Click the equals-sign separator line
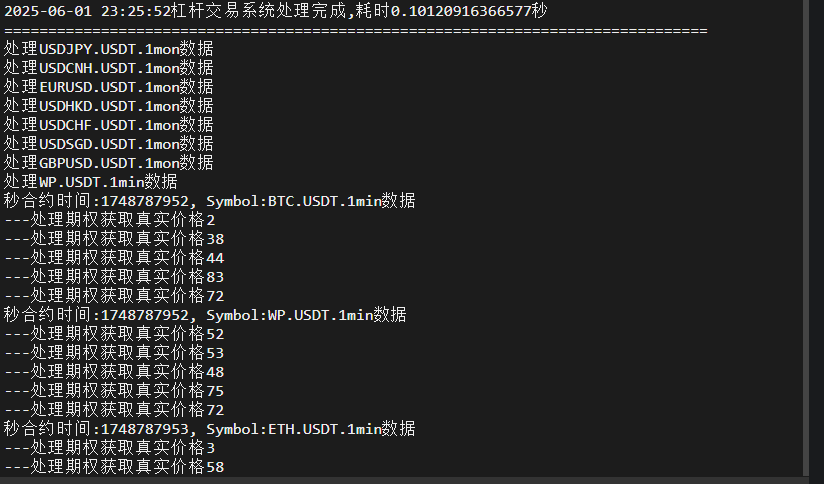The image size is (824, 484). 355,30
